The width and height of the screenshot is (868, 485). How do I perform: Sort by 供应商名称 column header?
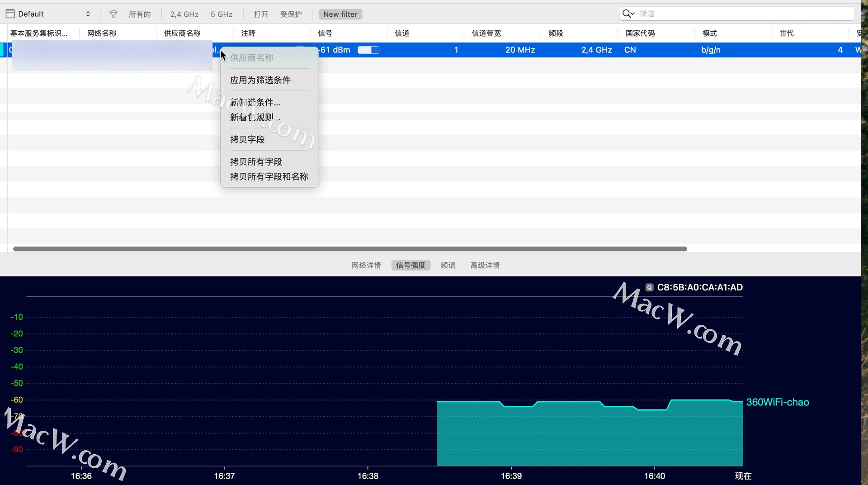[182, 33]
